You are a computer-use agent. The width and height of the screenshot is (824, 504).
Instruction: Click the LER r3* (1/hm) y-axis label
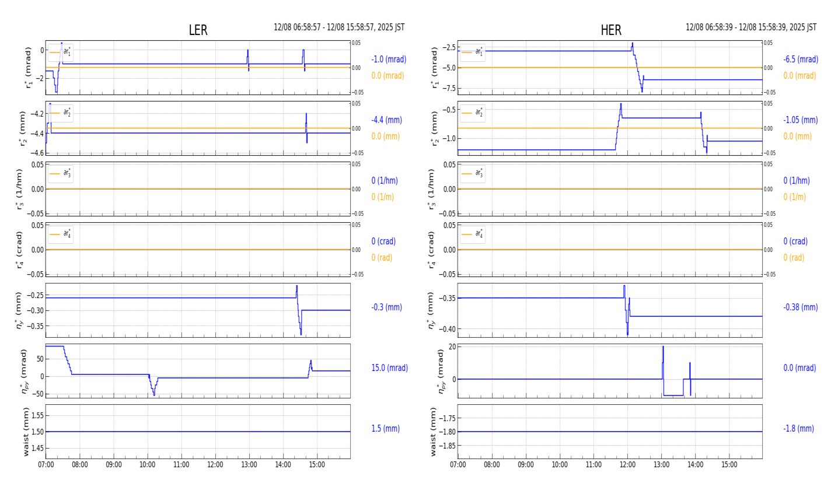[19, 189]
